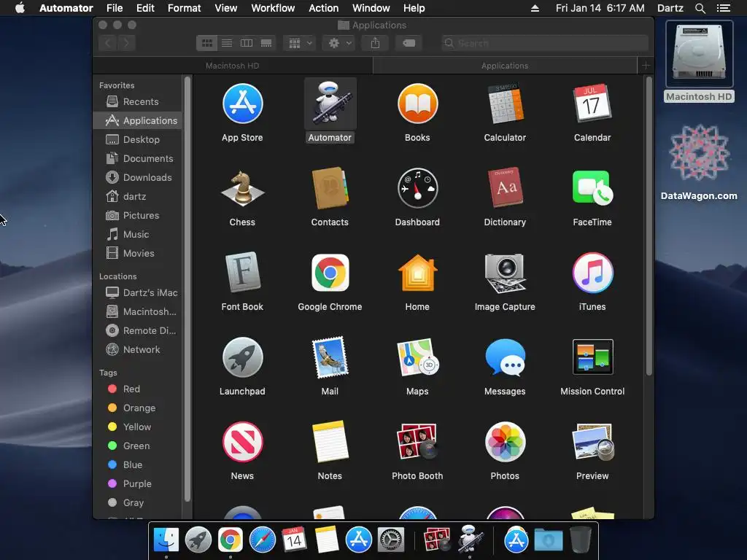Switch Finder to list view
Image resolution: width=747 pixels, height=560 pixels.
[227, 43]
